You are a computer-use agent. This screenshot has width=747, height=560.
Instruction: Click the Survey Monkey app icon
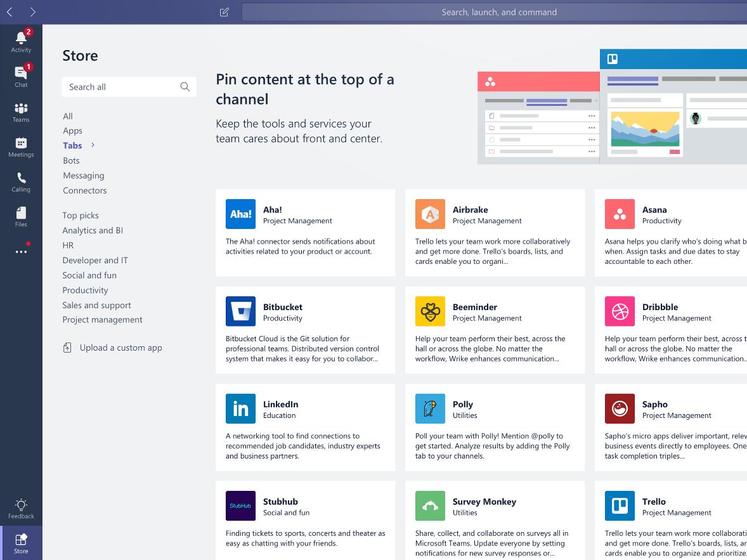pos(430,505)
